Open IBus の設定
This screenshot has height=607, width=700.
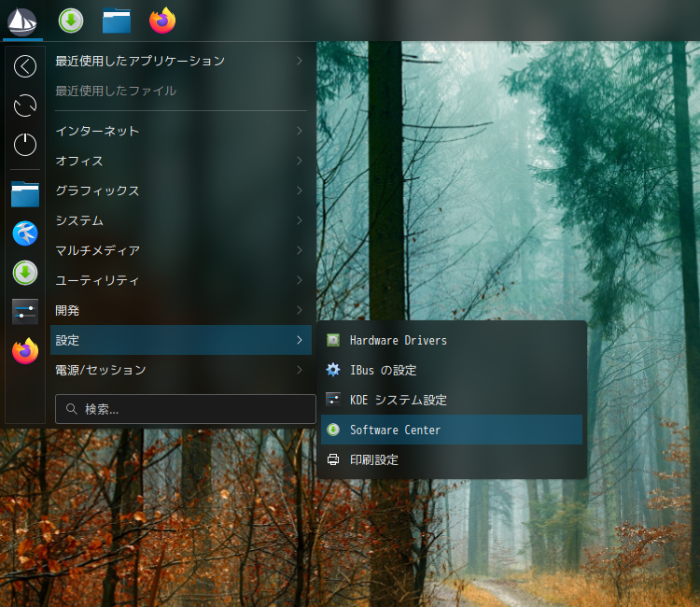point(452,370)
